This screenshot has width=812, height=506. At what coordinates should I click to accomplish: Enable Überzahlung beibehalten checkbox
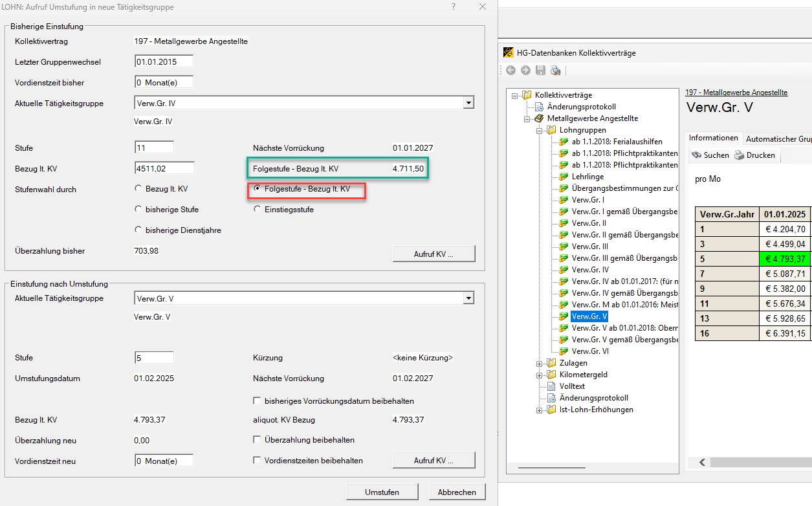(258, 440)
